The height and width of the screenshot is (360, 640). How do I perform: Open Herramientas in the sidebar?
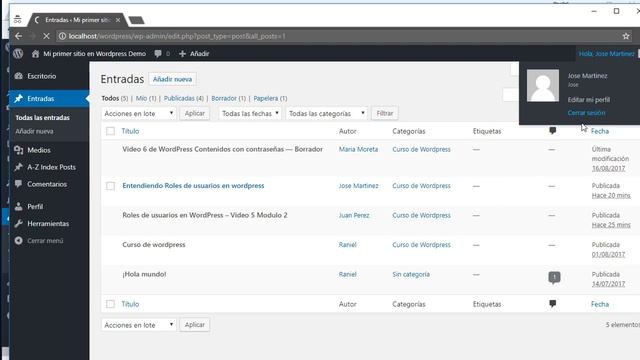click(x=48, y=224)
